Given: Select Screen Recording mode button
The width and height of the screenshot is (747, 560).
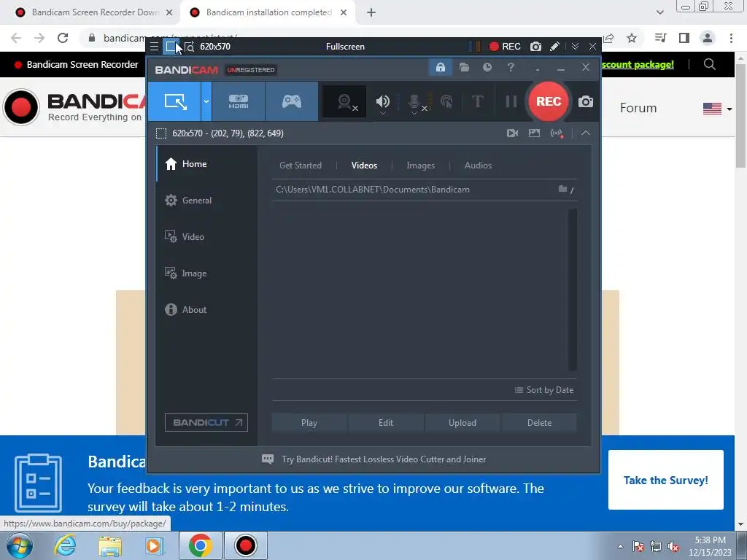Looking at the screenshot, I should (x=175, y=101).
